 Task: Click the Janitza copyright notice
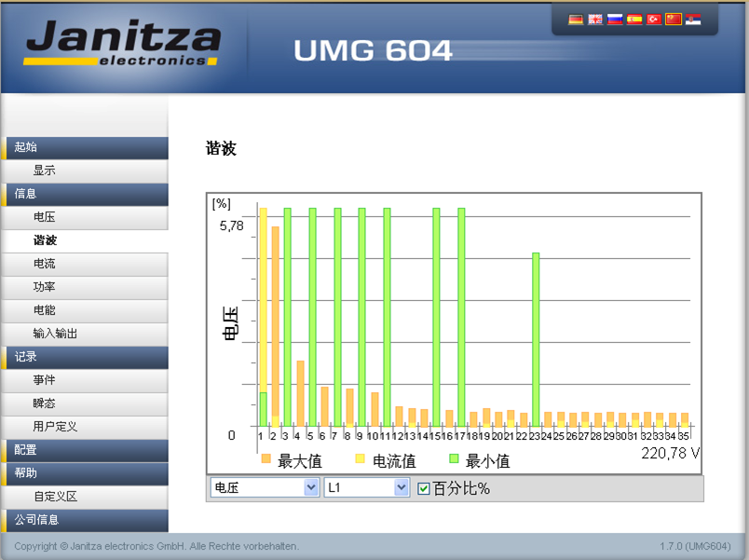point(157,546)
